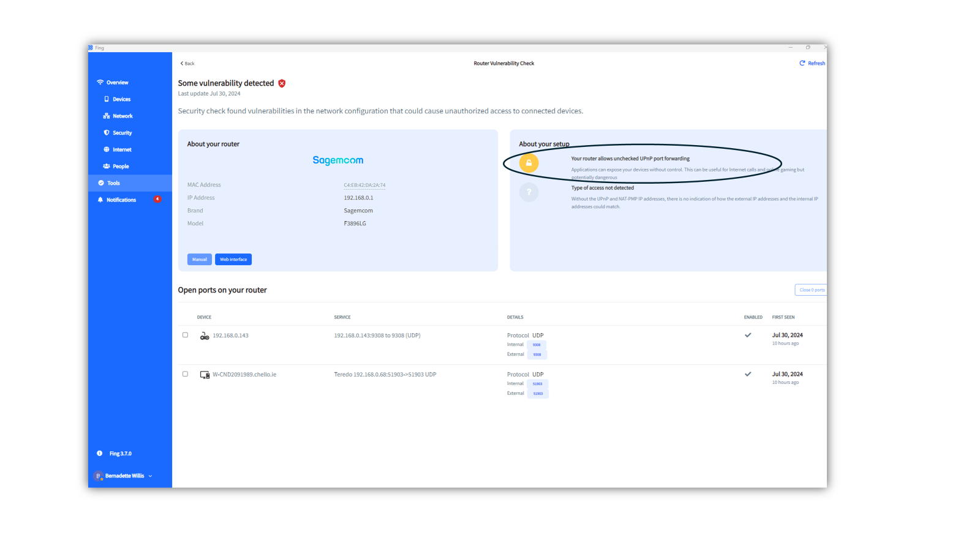This screenshot has height=551, width=980.
Task: Refresh the vulnerability check
Action: (x=812, y=64)
